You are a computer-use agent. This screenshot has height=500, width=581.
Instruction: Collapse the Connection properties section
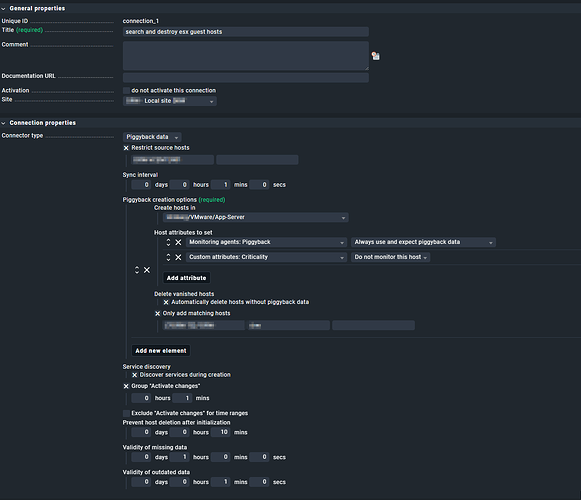3,123
